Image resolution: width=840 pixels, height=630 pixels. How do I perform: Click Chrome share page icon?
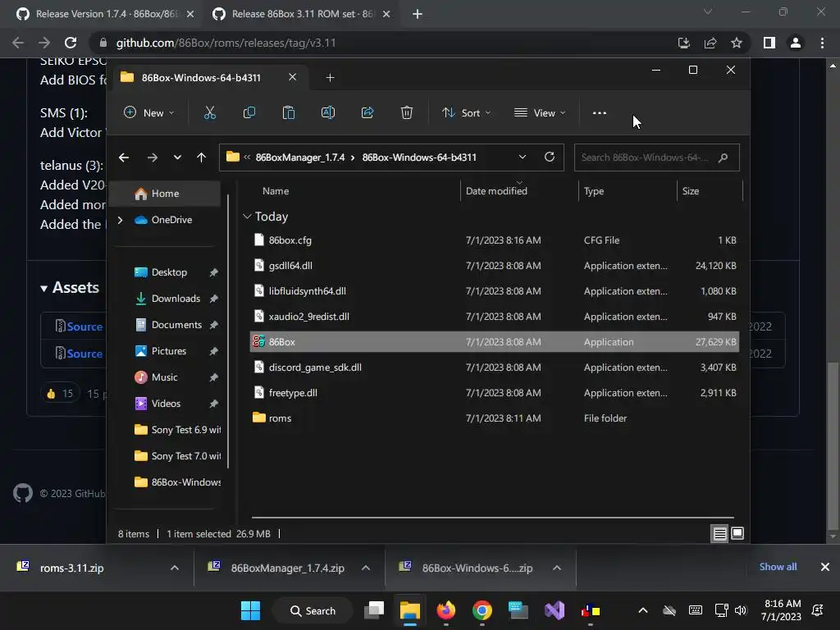tap(710, 43)
